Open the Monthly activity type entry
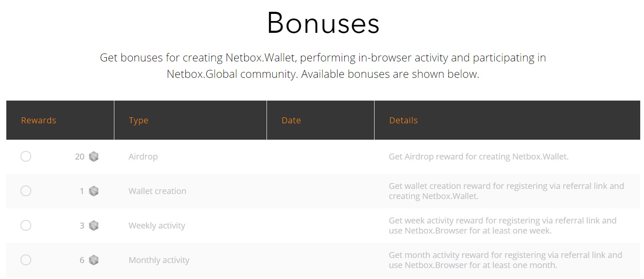This screenshot has height=279, width=644. pos(159,260)
